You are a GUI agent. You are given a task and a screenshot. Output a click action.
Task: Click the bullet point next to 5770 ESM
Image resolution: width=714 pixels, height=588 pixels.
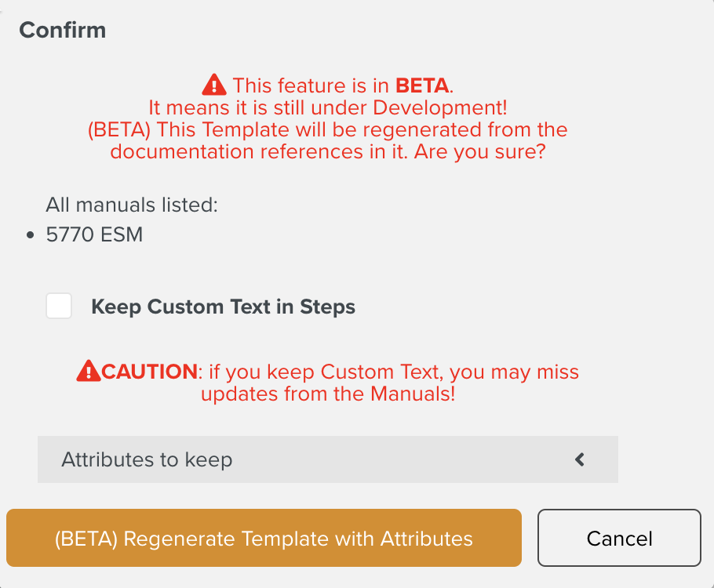pos(29,234)
